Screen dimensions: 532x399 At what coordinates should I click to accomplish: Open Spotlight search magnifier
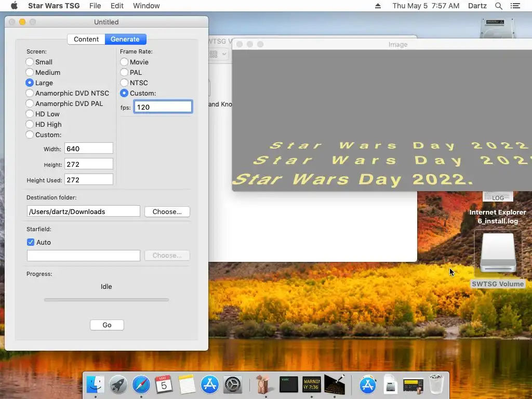click(498, 6)
